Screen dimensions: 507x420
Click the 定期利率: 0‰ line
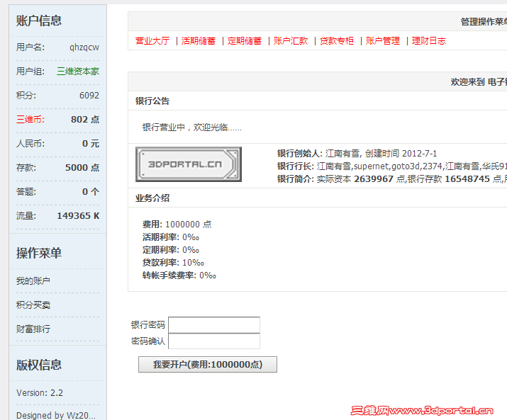(171, 250)
